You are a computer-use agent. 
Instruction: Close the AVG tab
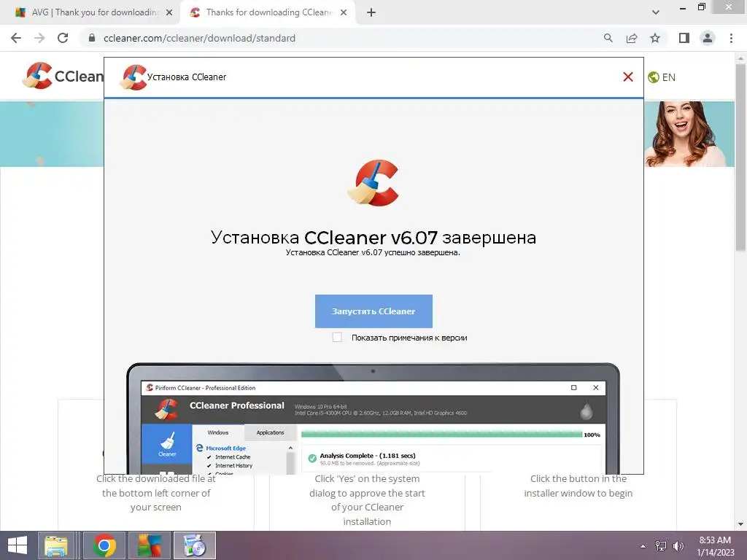[169, 12]
